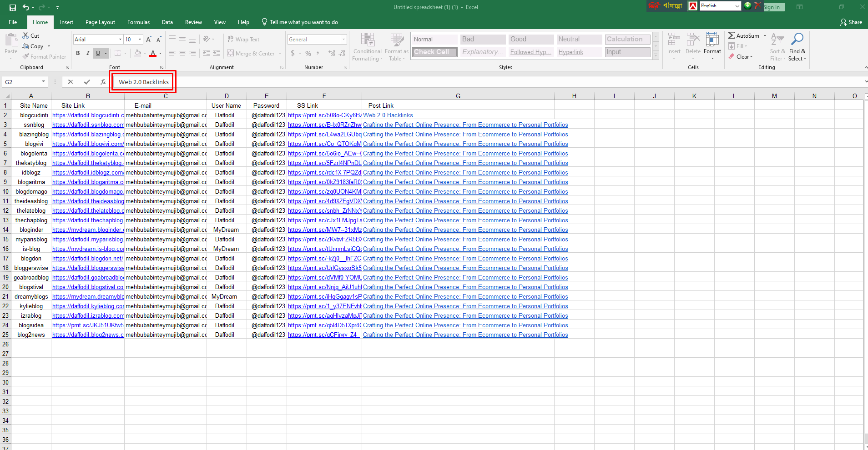Open the Name Box dropdown arrow
Viewport: 868px width, 450px height.
tap(43, 82)
